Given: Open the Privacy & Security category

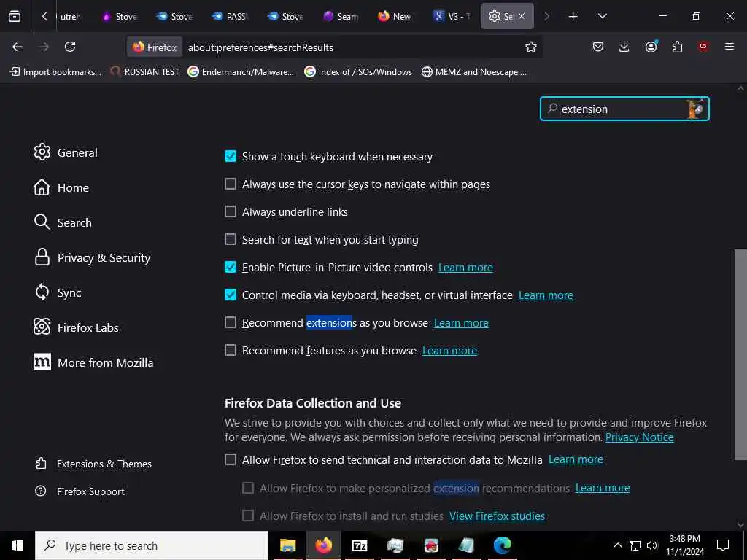Looking at the screenshot, I should click(93, 257).
